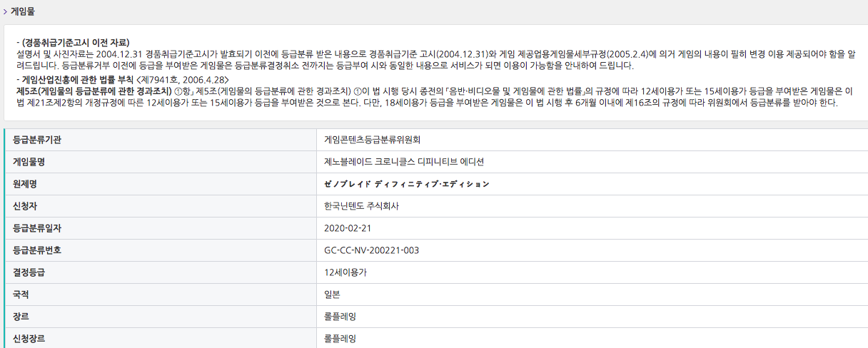Click the 장르 row label

click(x=21, y=317)
